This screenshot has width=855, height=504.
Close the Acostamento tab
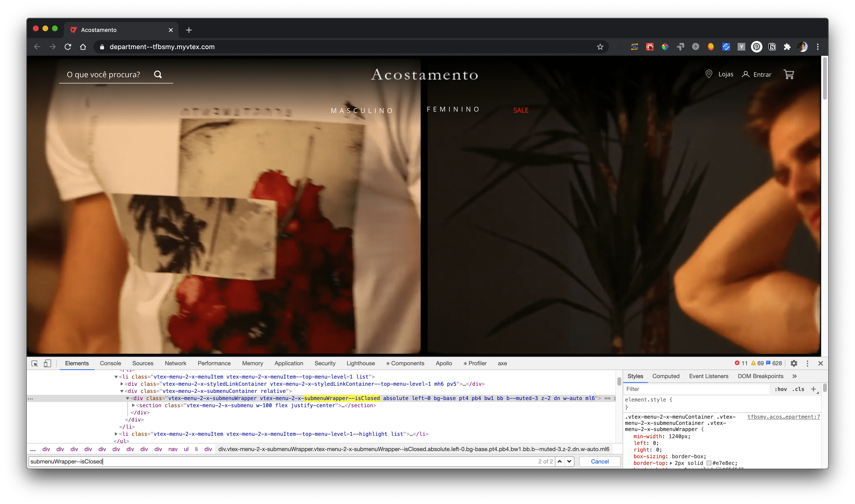(x=171, y=30)
